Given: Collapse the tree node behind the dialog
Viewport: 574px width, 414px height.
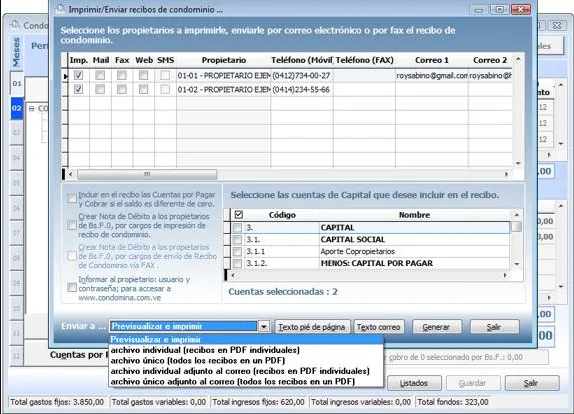Looking at the screenshot, I should tap(31, 108).
